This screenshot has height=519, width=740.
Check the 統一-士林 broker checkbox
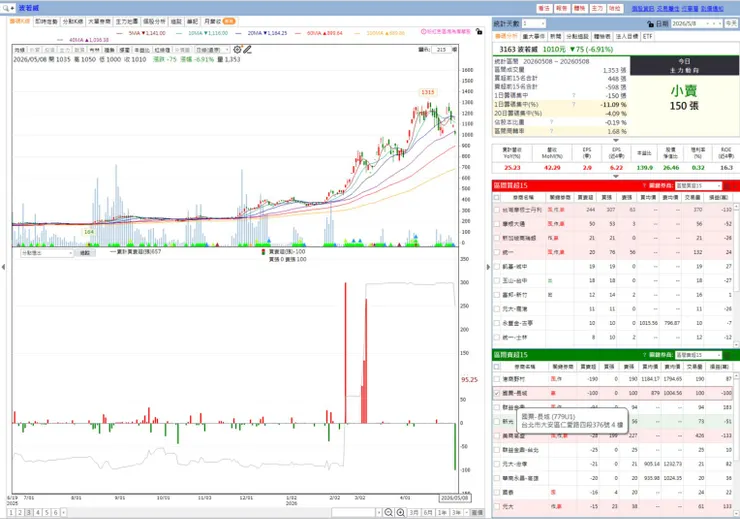click(496, 337)
